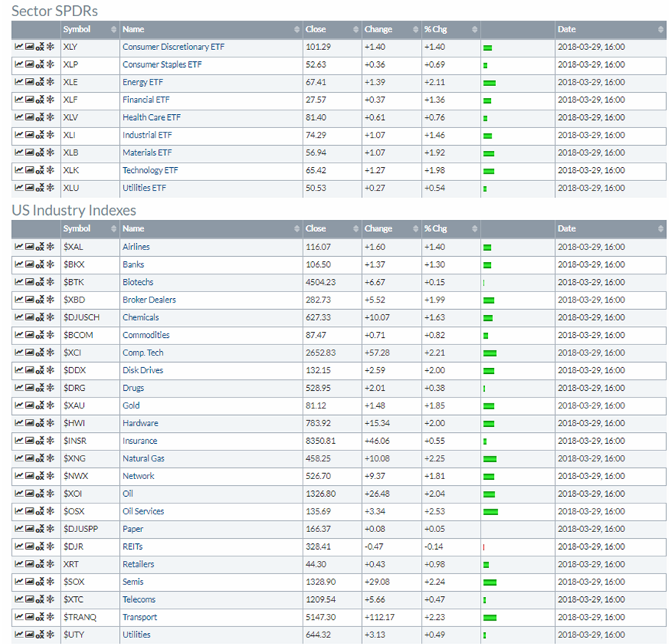Image resolution: width=669 pixels, height=644 pixels.
Task: Click the green change bar for Oil Services
Action: coord(490,512)
